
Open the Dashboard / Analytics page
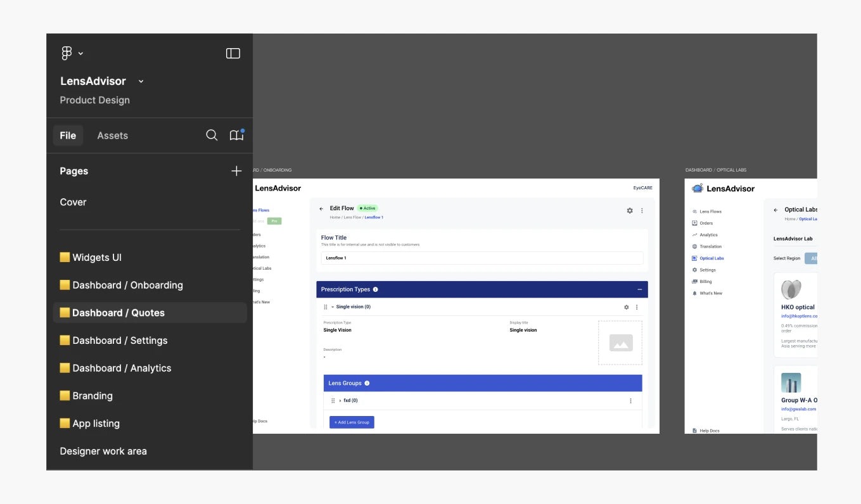(121, 368)
